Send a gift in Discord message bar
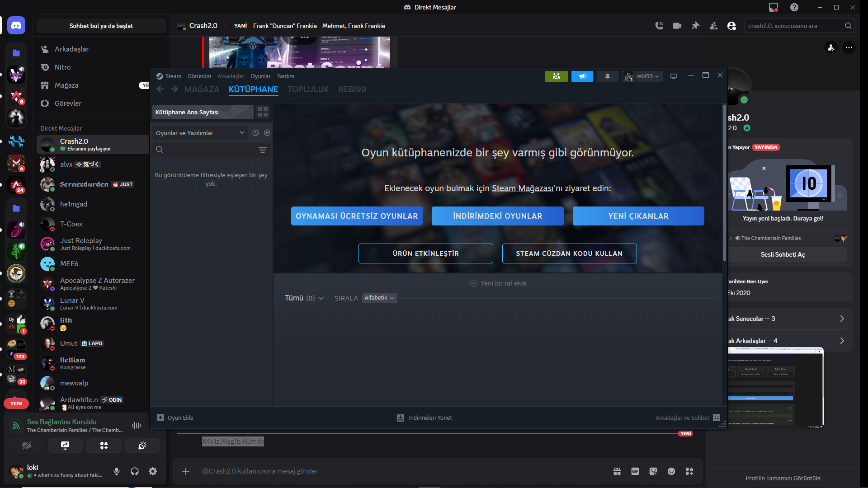868x488 pixels. (x=617, y=471)
